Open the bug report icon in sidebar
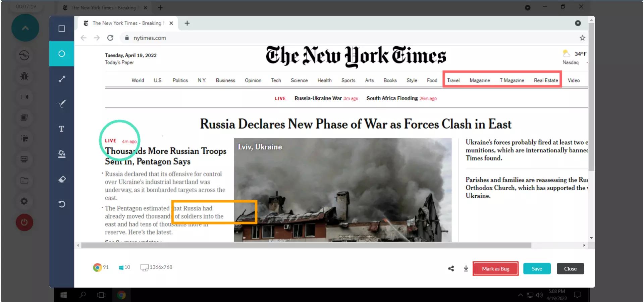 coord(24,76)
